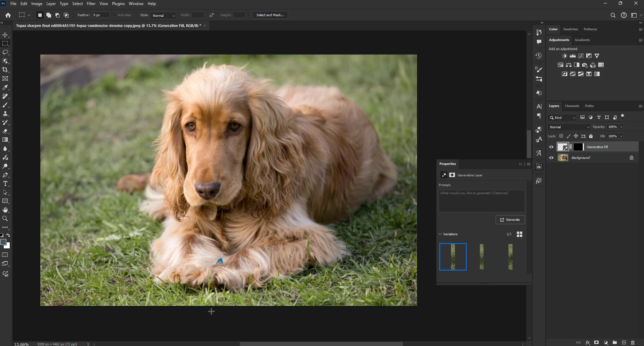This screenshot has height=346, width=644.
Task: Open the Filter menu
Action: (x=91, y=4)
